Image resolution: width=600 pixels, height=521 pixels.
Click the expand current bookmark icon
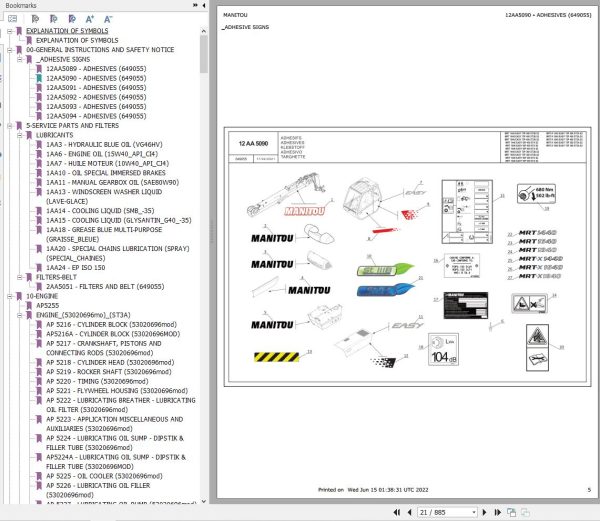[x=35, y=18]
